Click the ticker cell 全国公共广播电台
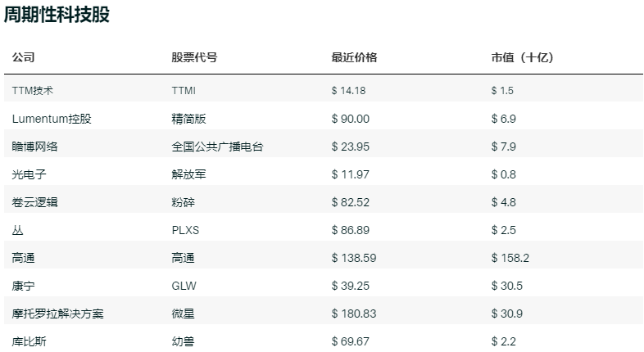Image resolution: width=644 pixels, height=352 pixels. 217,147
